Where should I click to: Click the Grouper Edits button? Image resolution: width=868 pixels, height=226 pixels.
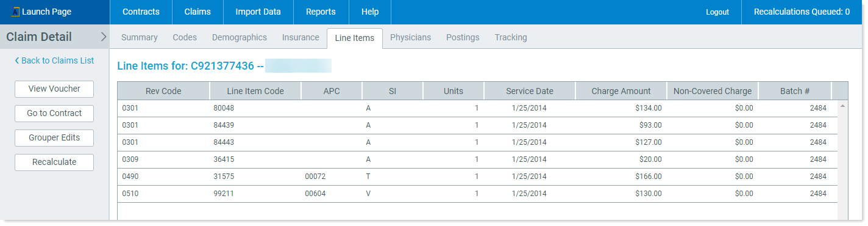[54, 137]
